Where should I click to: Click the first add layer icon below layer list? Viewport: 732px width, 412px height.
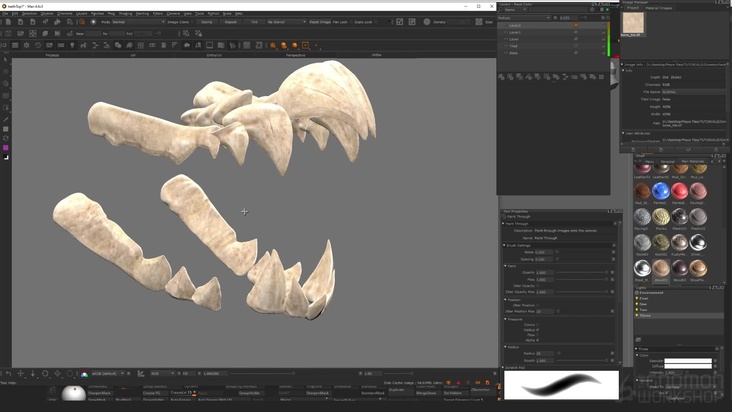(501, 77)
